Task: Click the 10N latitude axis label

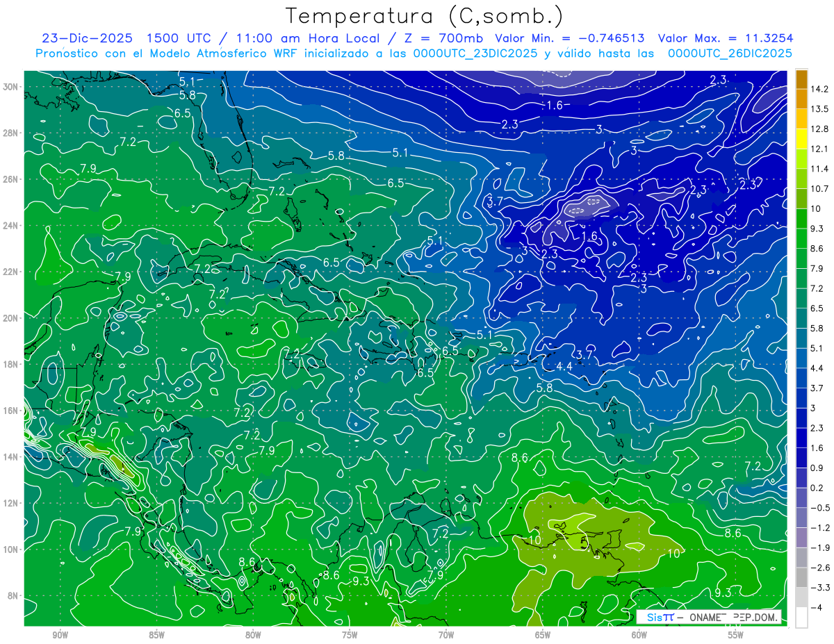Action: coord(11,549)
